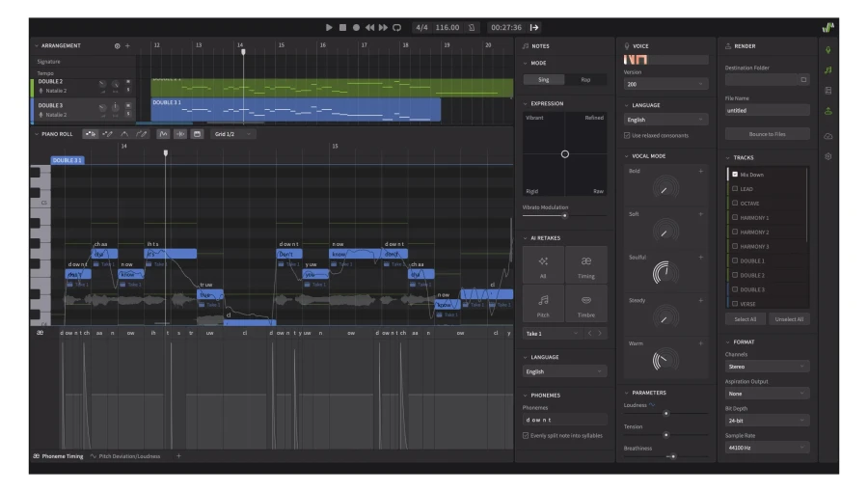
Task: Open the voice Version 200 dropdown
Action: [x=665, y=84]
